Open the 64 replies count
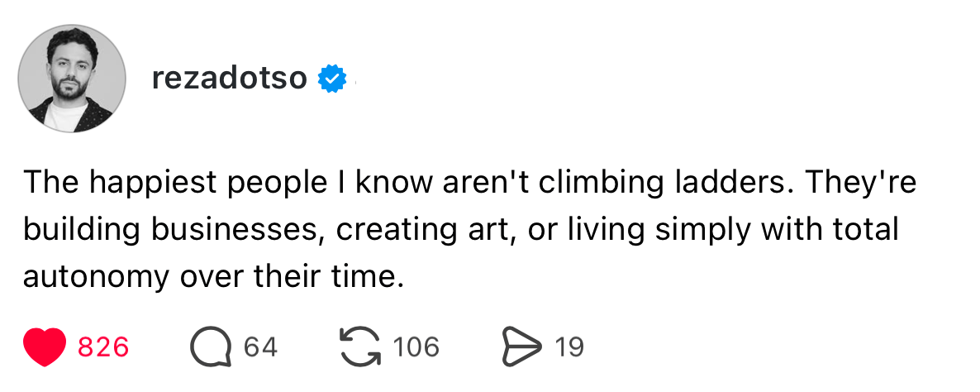 (260, 347)
